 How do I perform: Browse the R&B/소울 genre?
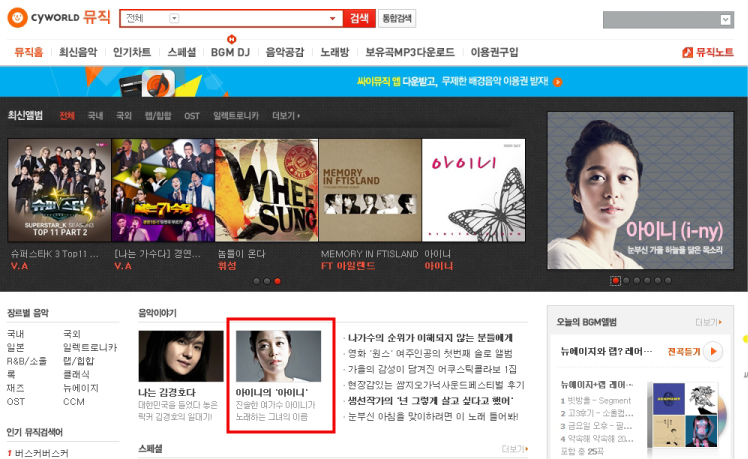pos(27,361)
